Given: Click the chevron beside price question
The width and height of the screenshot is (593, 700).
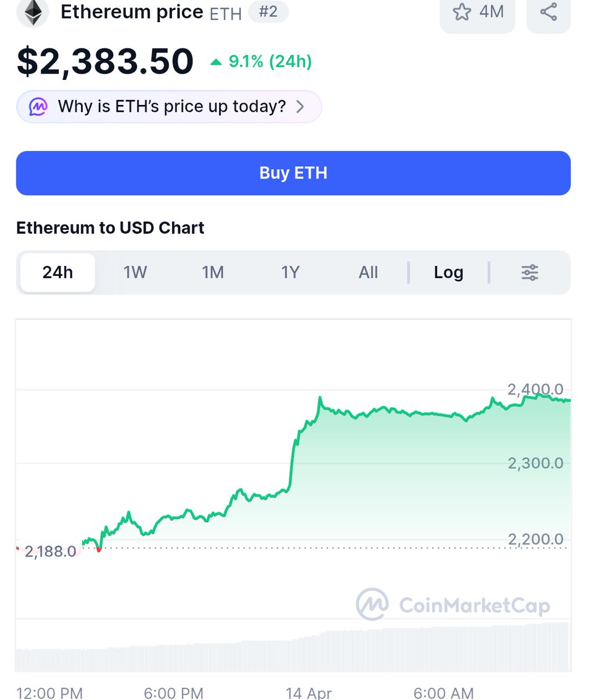Looking at the screenshot, I should click(300, 107).
